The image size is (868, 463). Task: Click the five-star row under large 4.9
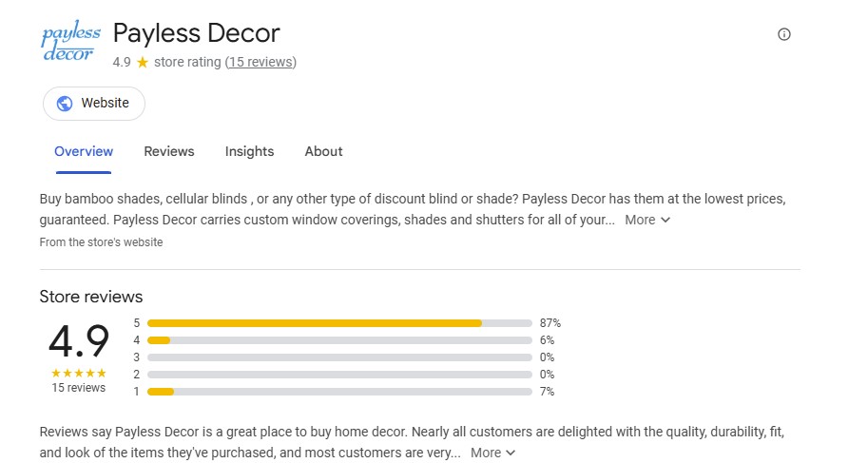click(79, 374)
